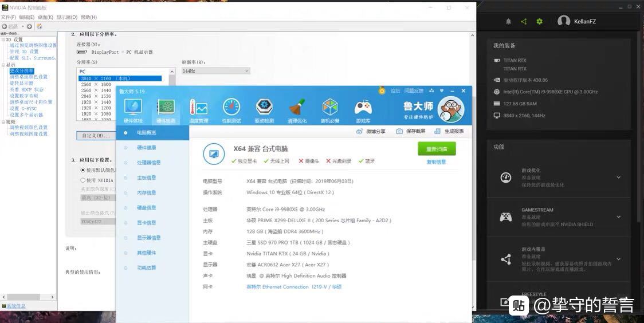Click NVIDIA panel horizontal scrollbar thumb in tree pane

tap(23, 297)
